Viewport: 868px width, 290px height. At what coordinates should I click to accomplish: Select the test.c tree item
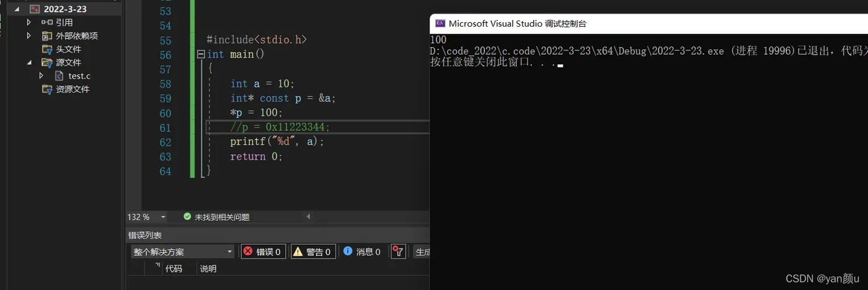(79, 76)
